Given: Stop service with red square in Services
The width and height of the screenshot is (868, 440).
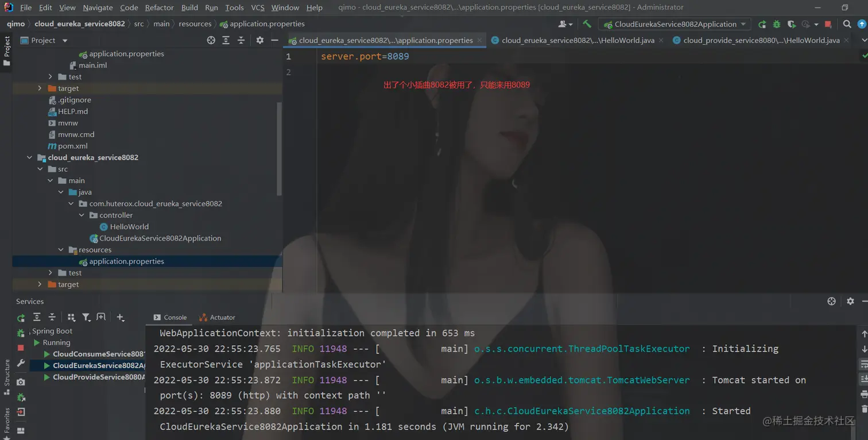Looking at the screenshot, I should (21, 348).
